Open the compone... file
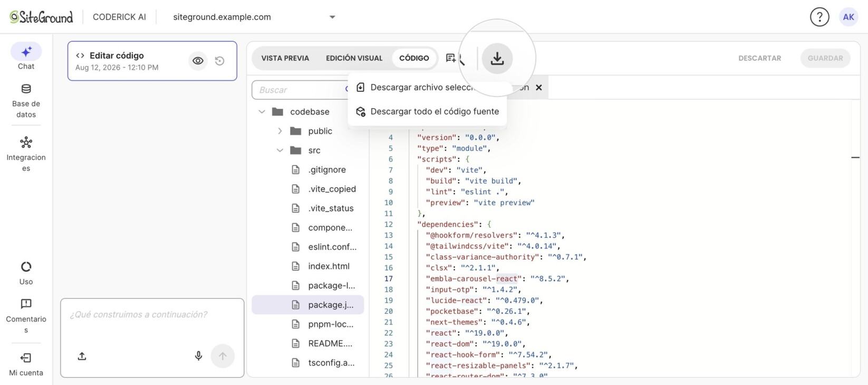 307,228
